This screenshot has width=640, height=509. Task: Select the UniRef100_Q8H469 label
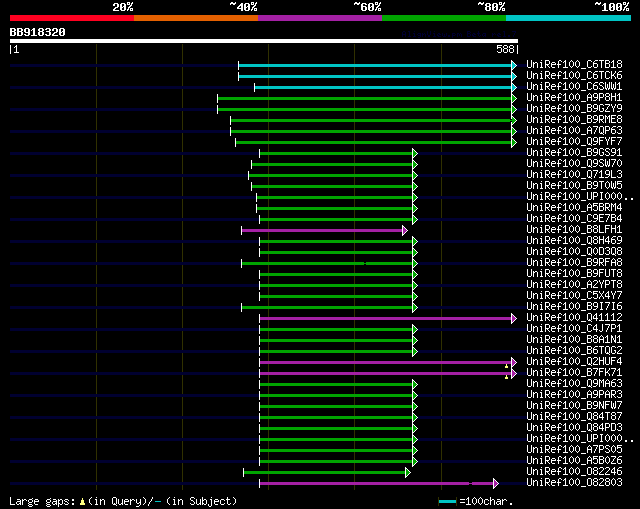click(574, 241)
